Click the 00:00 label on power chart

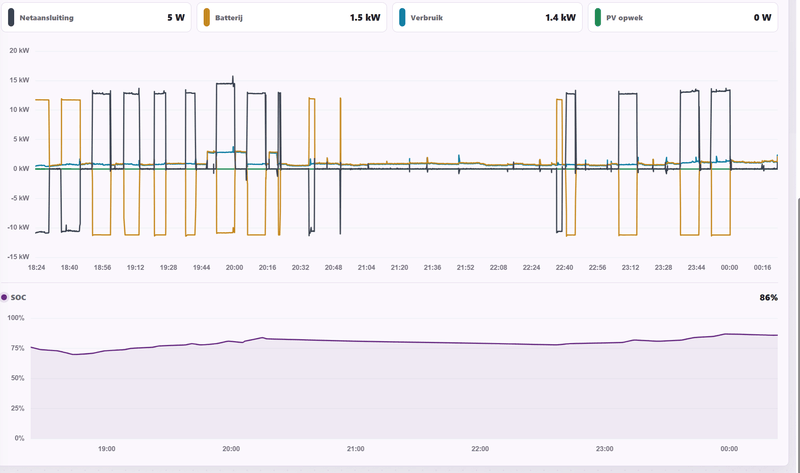coord(729,267)
